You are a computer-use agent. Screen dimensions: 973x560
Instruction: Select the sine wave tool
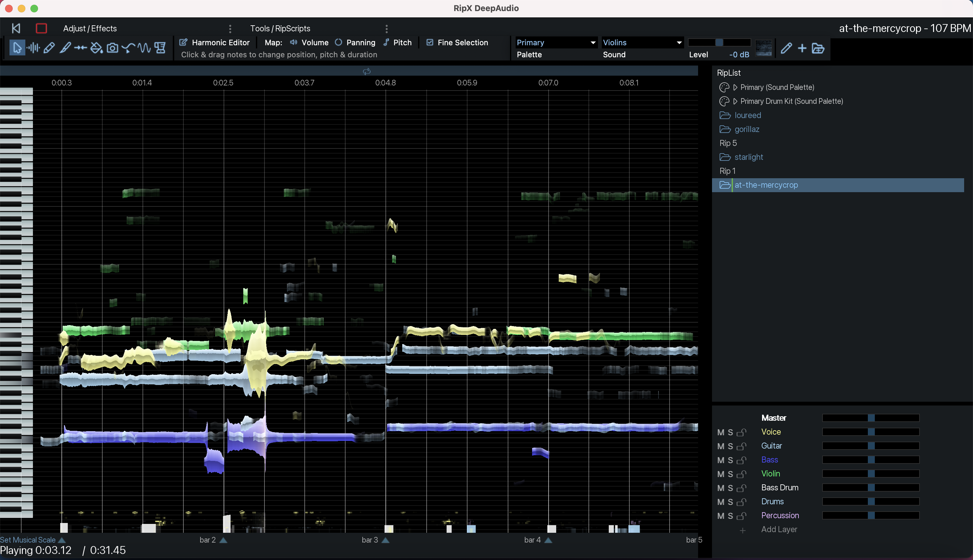point(144,48)
